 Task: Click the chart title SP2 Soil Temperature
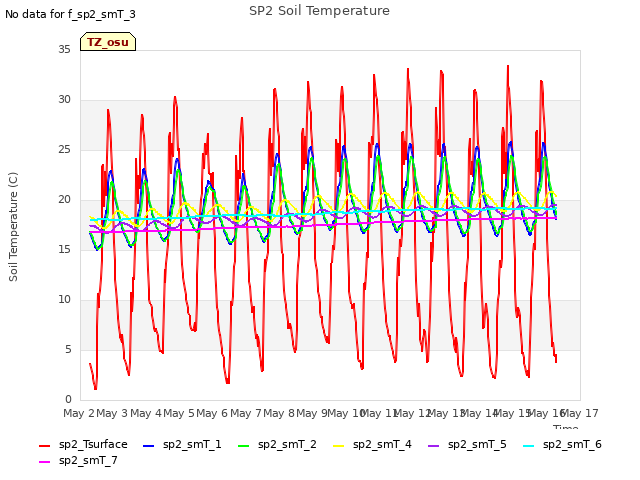point(319,11)
